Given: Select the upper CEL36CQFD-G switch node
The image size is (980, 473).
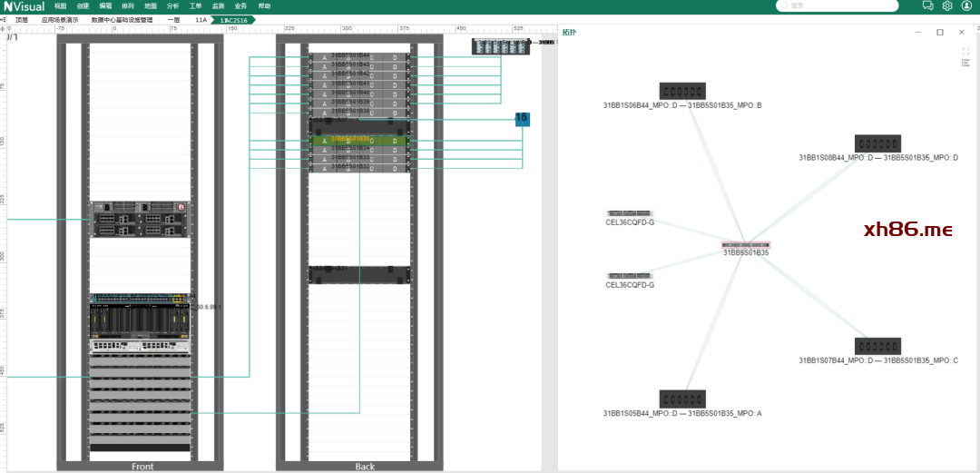Looking at the screenshot, I should (630, 213).
